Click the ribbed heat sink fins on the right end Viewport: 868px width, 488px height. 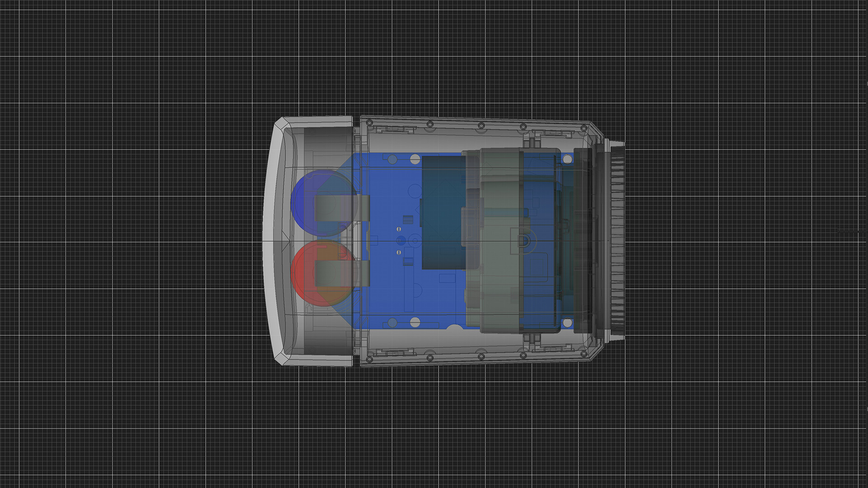pos(617,239)
